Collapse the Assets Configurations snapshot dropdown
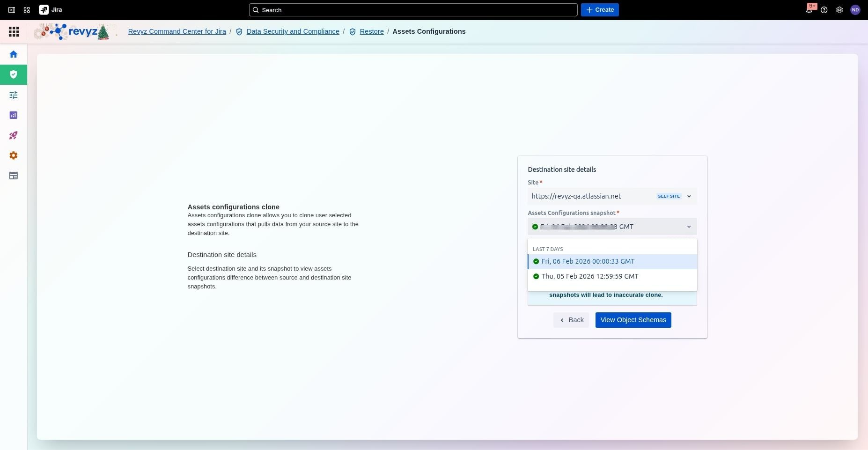The height and width of the screenshot is (450, 868). (688, 227)
